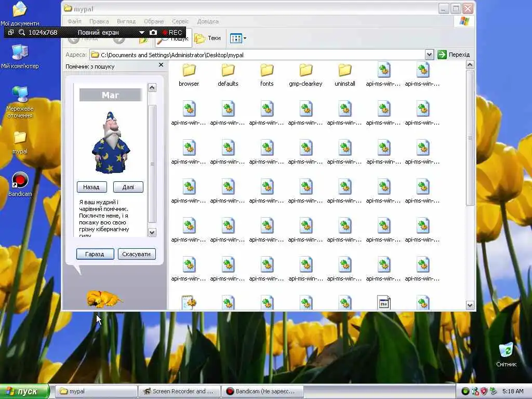The height and width of the screenshot is (399, 532).
Task: Click the address bar path field
Action: click(x=257, y=55)
